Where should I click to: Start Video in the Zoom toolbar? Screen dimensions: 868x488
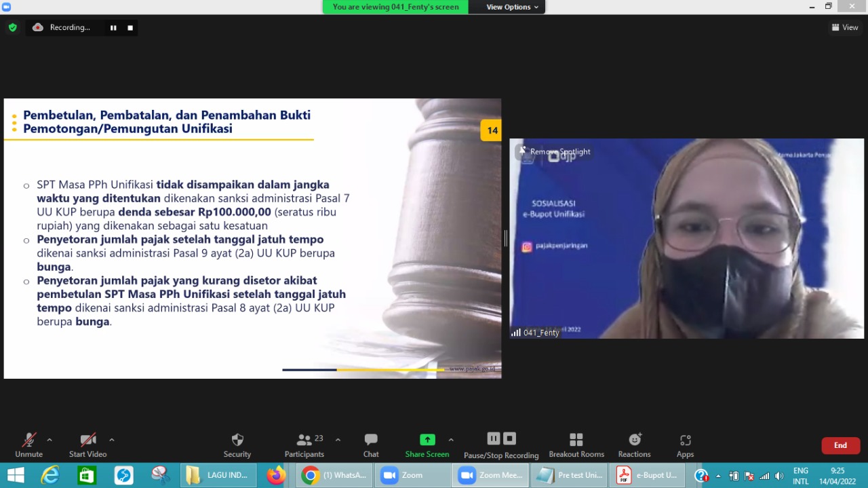87,445
